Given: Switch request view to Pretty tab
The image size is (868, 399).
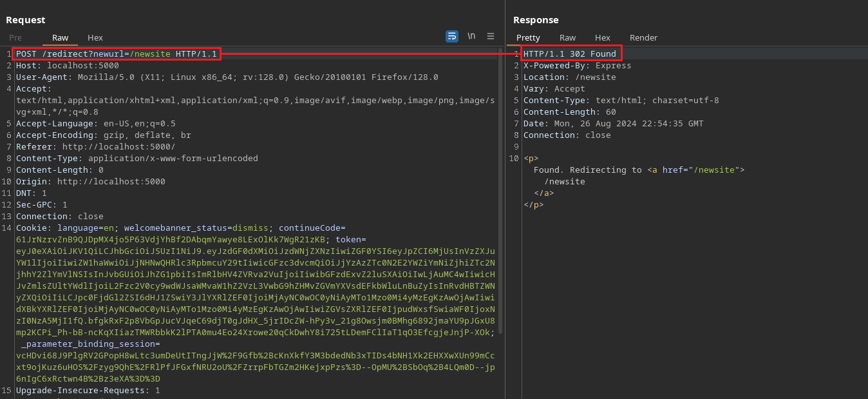Looking at the screenshot, I should pos(15,38).
